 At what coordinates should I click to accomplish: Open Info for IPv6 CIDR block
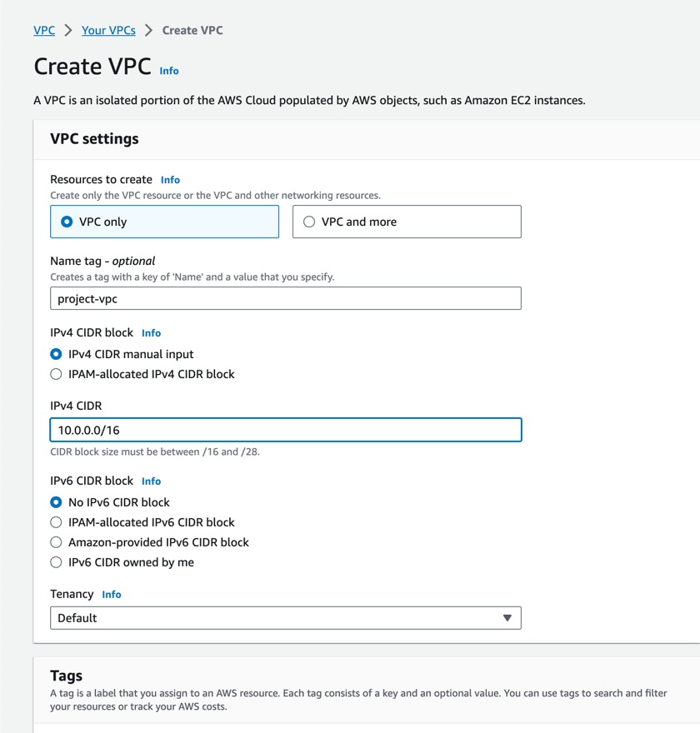[151, 481]
